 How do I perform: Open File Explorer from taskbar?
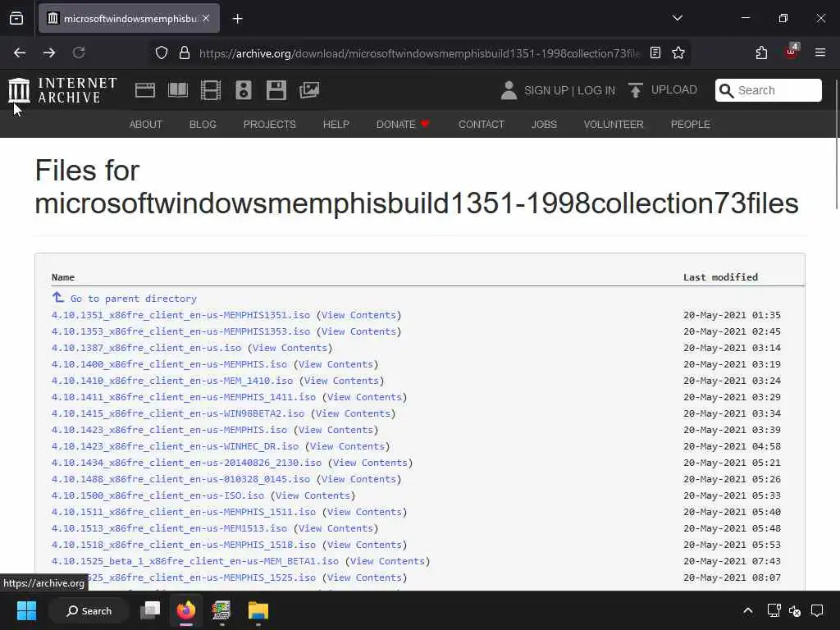click(x=258, y=610)
